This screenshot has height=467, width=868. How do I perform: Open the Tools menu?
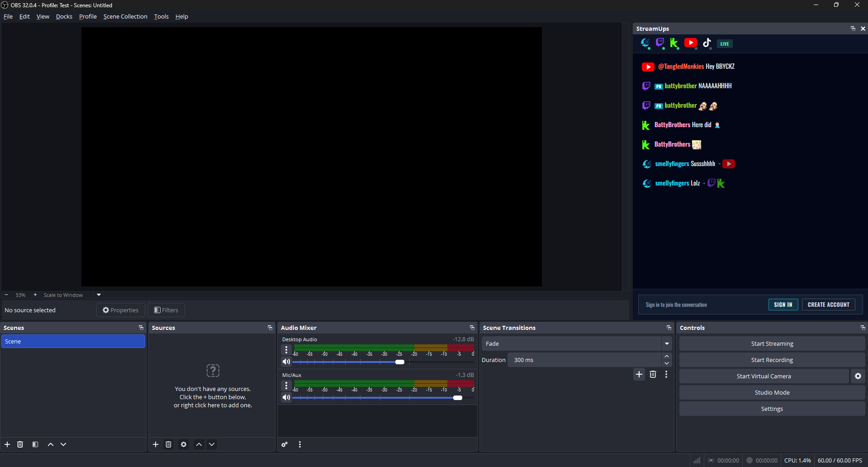tap(161, 16)
